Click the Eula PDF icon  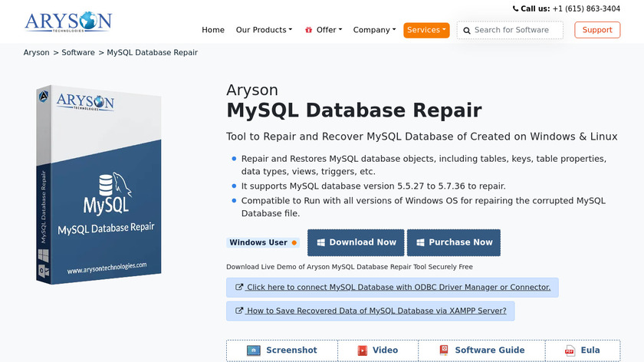coord(570,350)
